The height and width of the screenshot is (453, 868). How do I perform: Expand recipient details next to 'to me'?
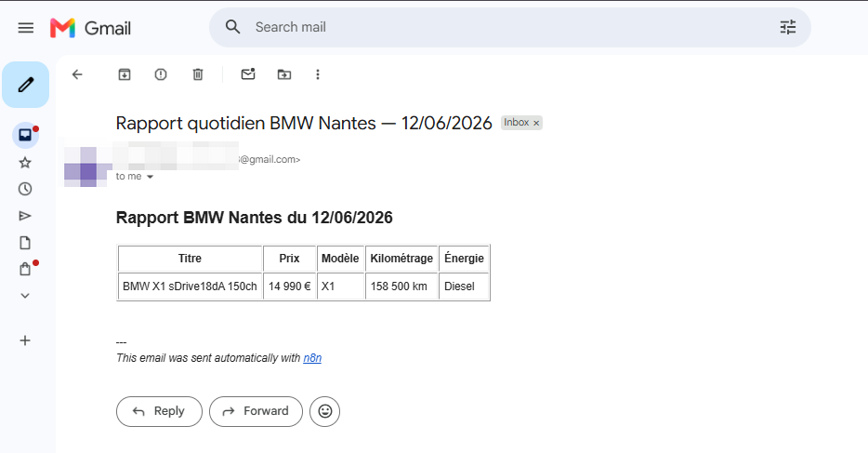(150, 177)
